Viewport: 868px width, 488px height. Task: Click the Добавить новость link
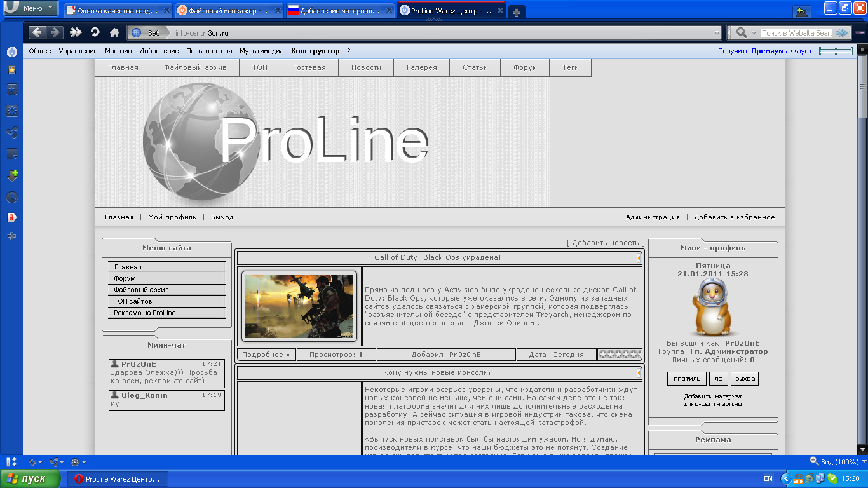606,243
